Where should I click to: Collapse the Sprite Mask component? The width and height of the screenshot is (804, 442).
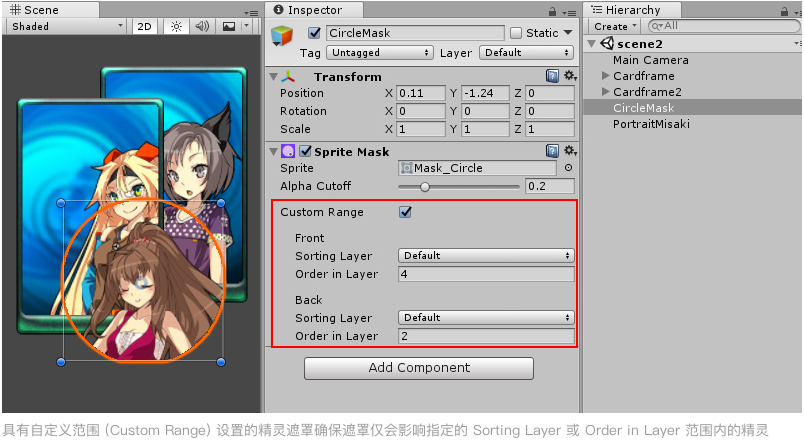tap(273, 152)
